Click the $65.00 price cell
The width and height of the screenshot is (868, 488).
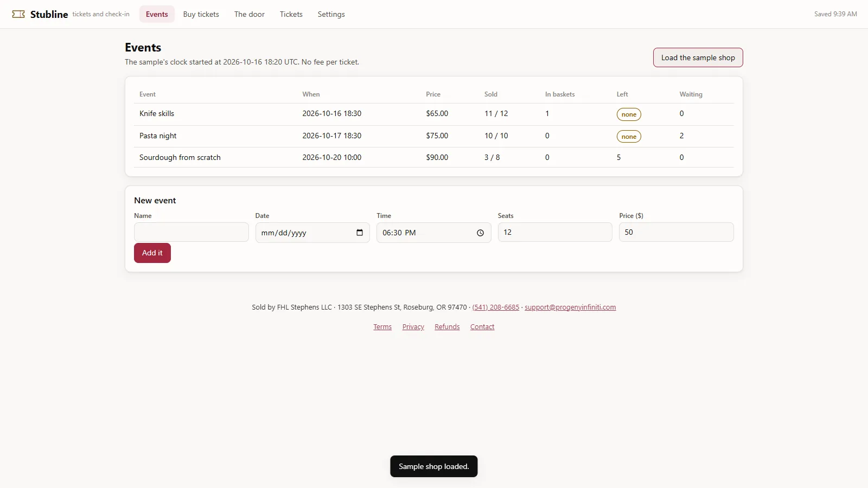437,113
